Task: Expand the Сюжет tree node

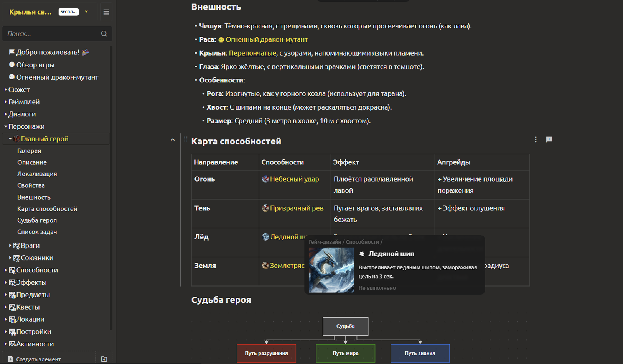Action: [5, 90]
